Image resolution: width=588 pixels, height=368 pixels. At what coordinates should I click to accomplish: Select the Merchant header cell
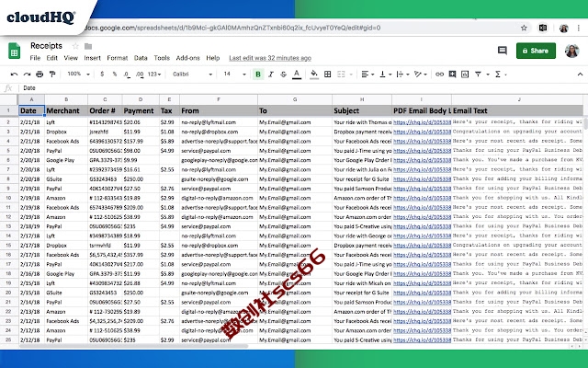pos(66,110)
